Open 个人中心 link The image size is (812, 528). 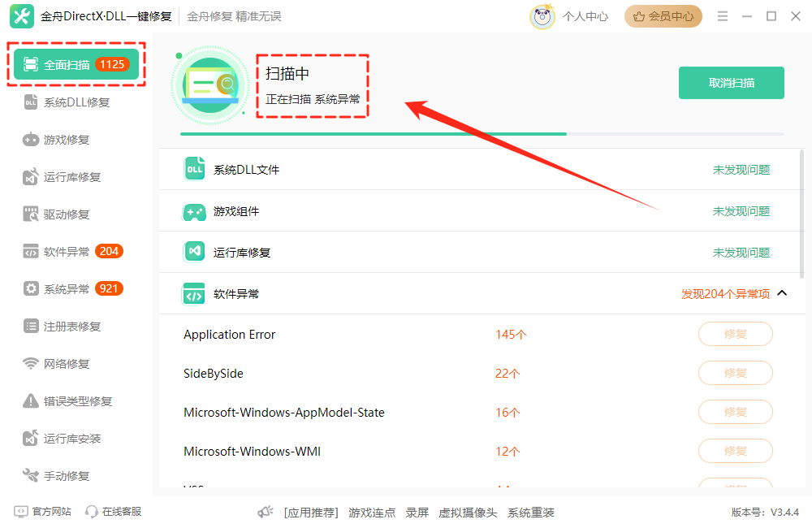585,16
